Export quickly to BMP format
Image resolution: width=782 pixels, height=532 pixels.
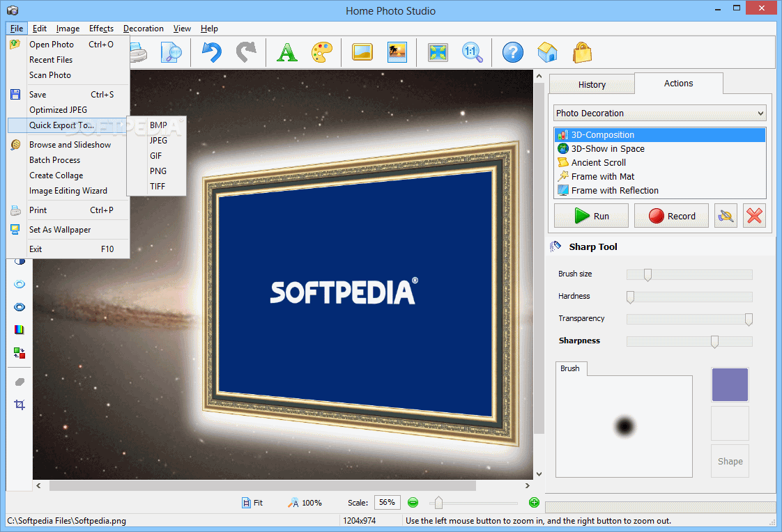[x=158, y=125]
